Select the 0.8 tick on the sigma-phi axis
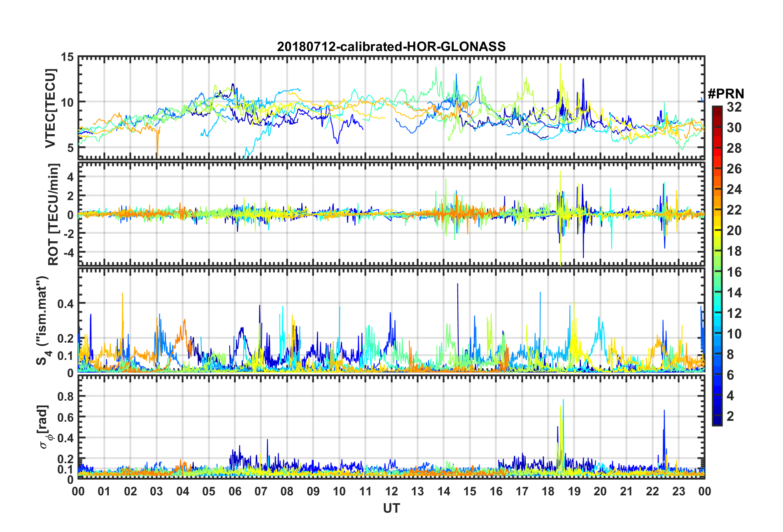Image resolution: width=783 pixels, height=532 pixels. point(66,397)
